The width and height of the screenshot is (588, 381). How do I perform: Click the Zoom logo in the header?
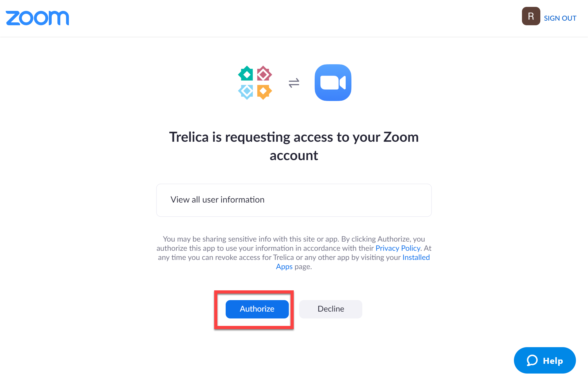click(x=37, y=18)
